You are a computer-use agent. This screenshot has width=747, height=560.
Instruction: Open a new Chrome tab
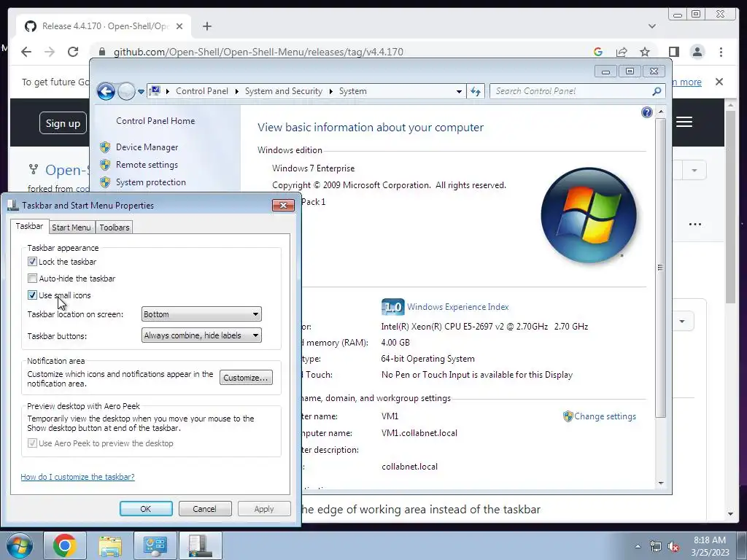(x=206, y=26)
